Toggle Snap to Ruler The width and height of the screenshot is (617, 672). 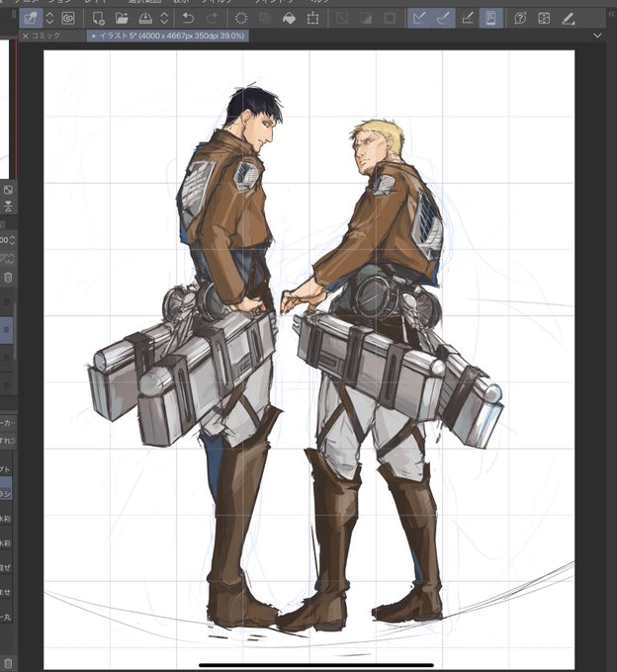point(419,18)
